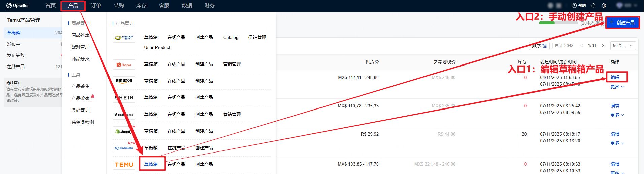Go to next page arrow
This screenshot has width=644, height=174.
pos(602,46)
